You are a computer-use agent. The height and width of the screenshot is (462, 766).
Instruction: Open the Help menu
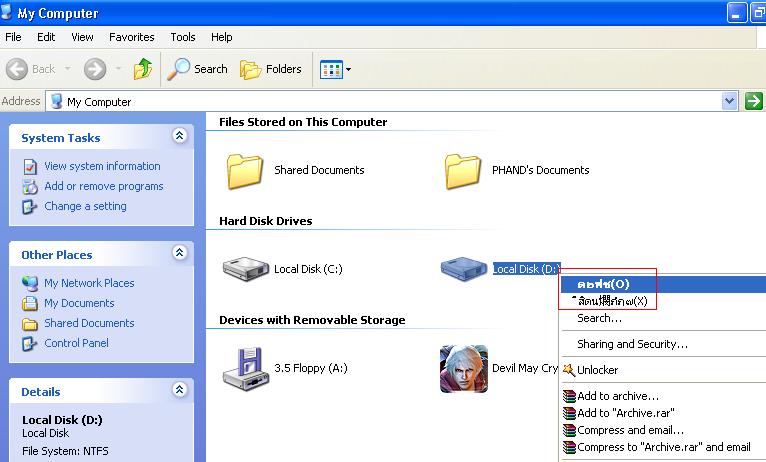221,37
